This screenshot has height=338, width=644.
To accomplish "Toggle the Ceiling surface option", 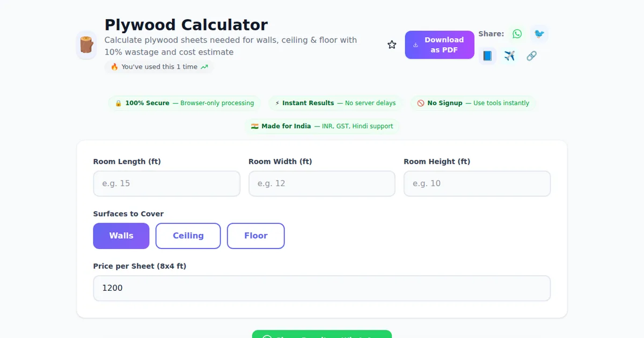I will coord(188,236).
